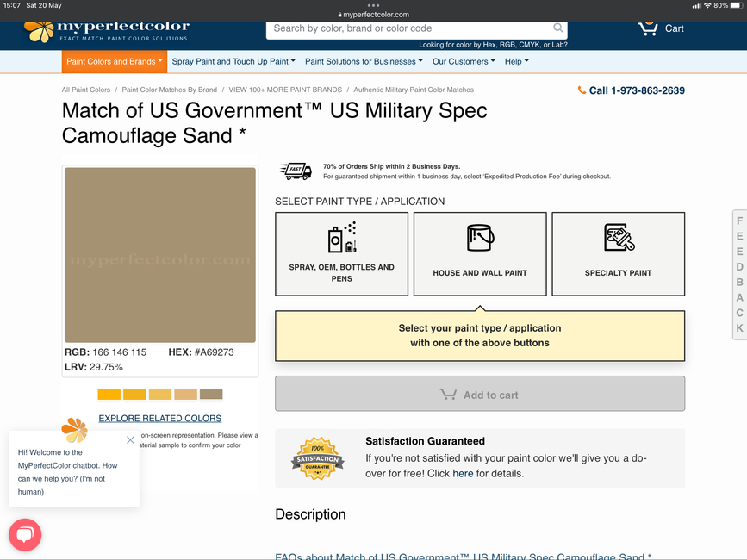The width and height of the screenshot is (747, 560).
Task: Expand Spray Paint and Touch Up Paint
Action: tap(233, 61)
